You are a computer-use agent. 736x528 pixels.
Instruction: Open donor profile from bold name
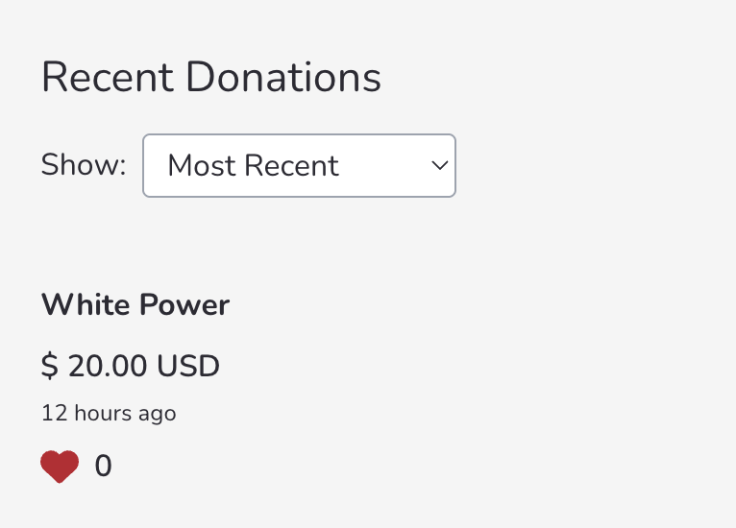point(136,305)
